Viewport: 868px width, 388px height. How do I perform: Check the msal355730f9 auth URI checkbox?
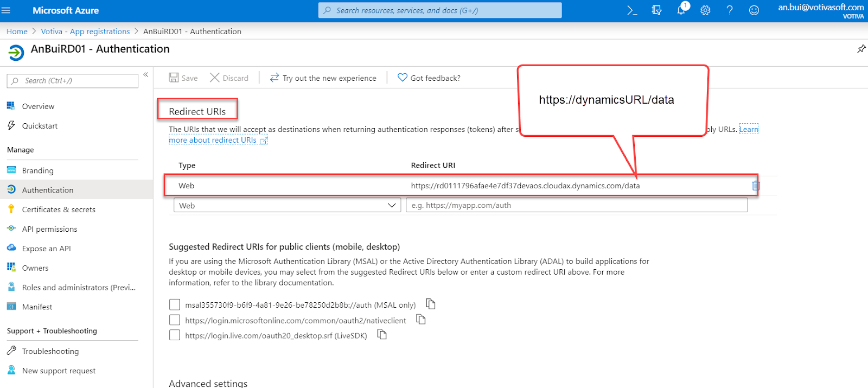(x=175, y=304)
